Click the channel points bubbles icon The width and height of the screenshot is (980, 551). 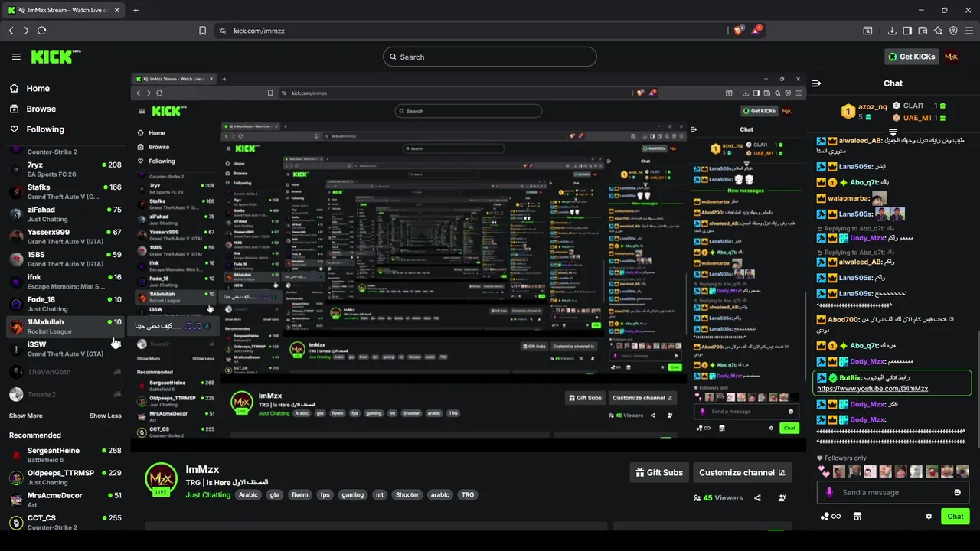click(830, 517)
